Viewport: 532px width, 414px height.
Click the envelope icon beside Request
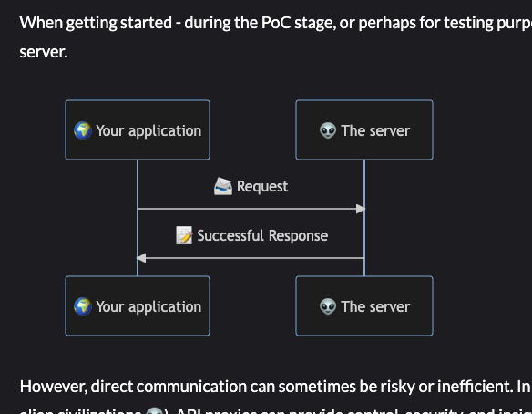tap(223, 186)
